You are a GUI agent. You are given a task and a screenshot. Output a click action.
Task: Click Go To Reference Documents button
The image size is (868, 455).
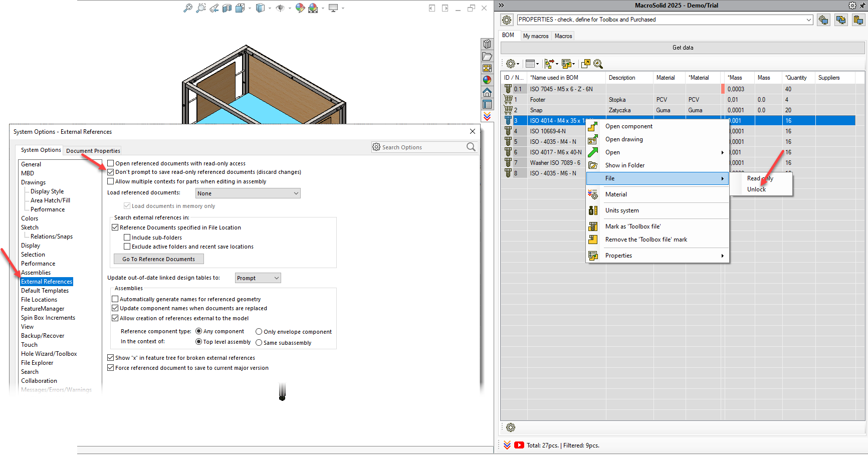[x=159, y=259]
